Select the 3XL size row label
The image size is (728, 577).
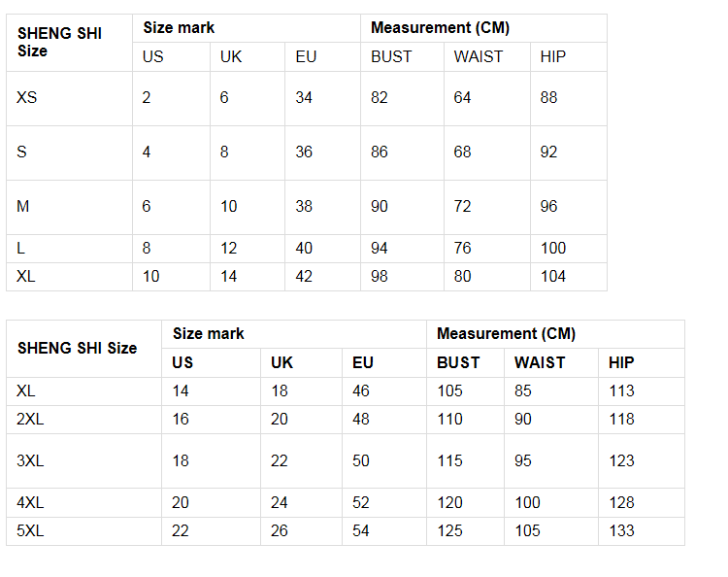tap(30, 460)
